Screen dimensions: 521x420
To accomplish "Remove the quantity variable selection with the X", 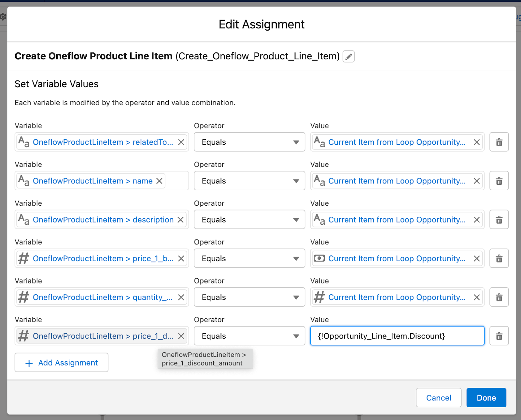I will click(x=181, y=297).
